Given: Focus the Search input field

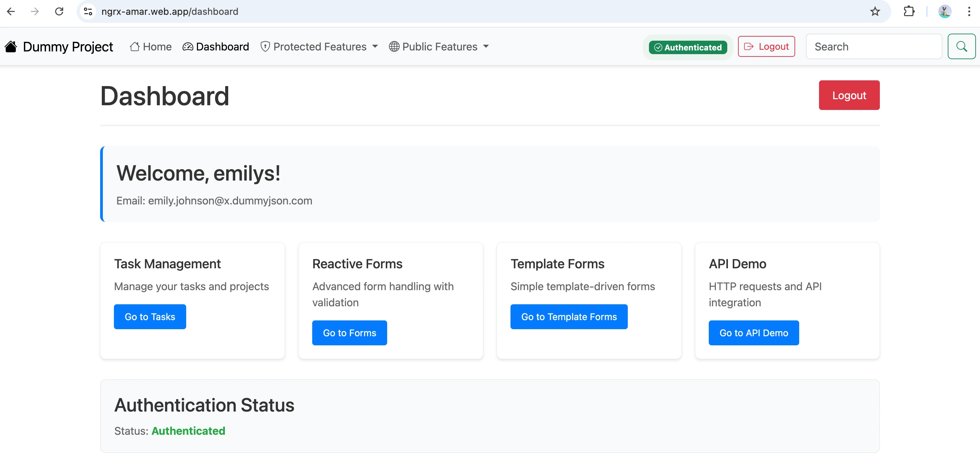Looking at the screenshot, I should tap(873, 46).
